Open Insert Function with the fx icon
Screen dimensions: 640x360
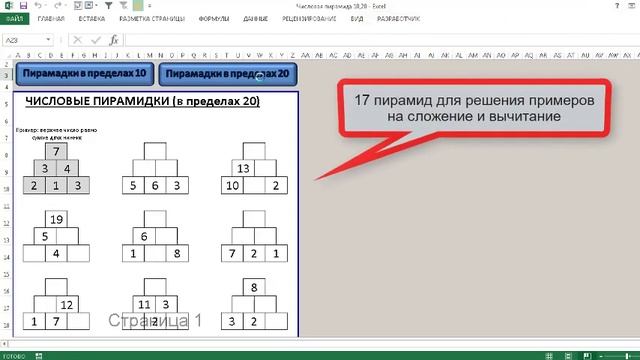(x=114, y=40)
